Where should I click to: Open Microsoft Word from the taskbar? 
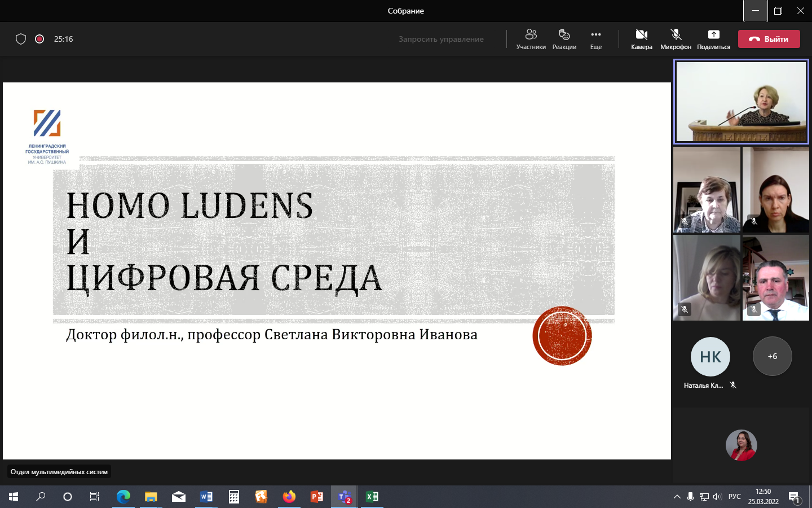pos(206,497)
